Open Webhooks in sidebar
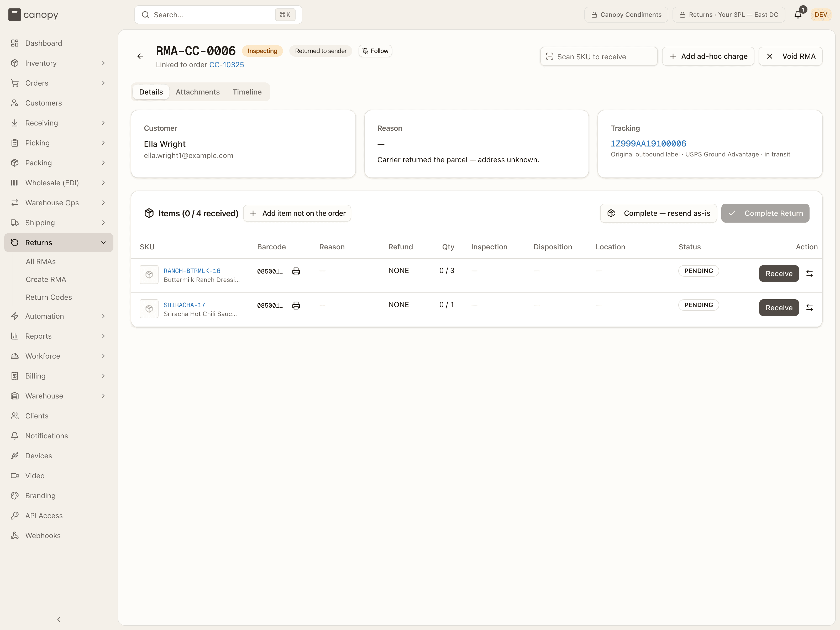Image resolution: width=840 pixels, height=630 pixels. 59,535
